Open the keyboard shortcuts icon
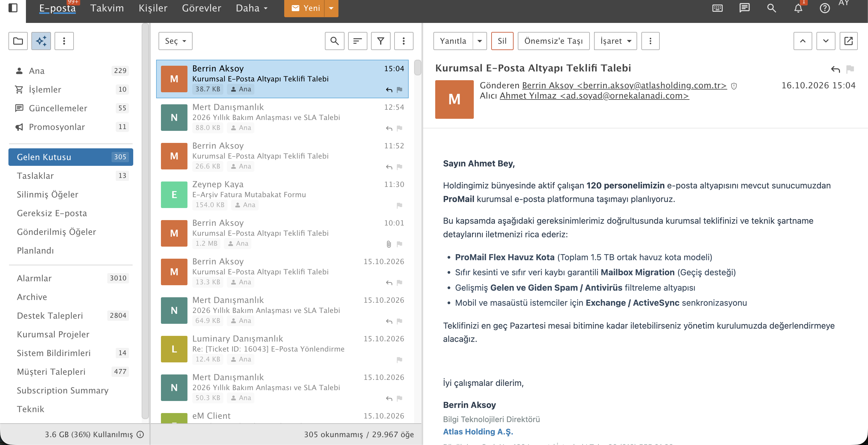The image size is (868, 445). pos(717,8)
